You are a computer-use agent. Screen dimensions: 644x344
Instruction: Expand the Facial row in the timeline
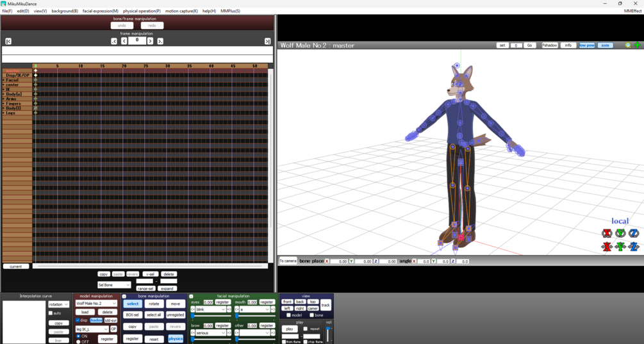click(4, 80)
